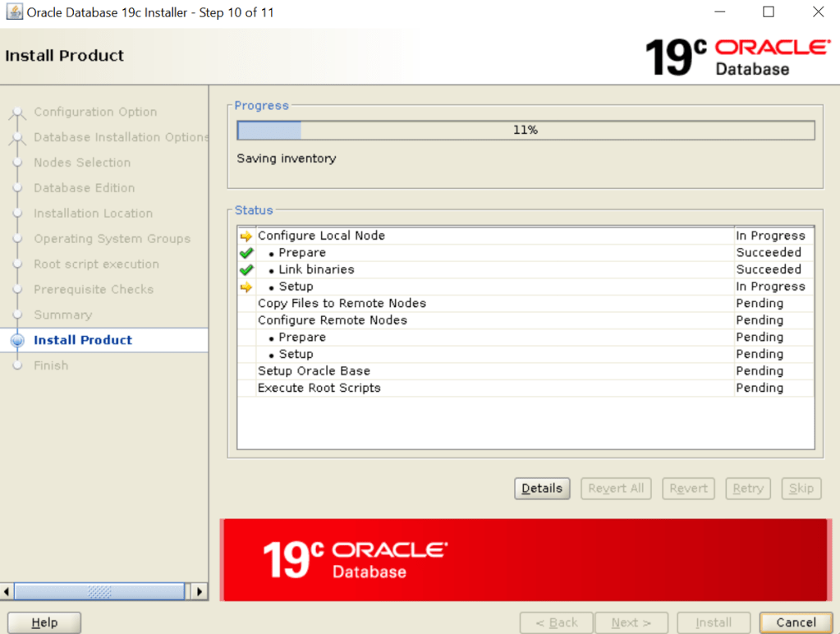This screenshot has width=840, height=634.
Task: Open Help for this installer step
Action: [x=44, y=622]
